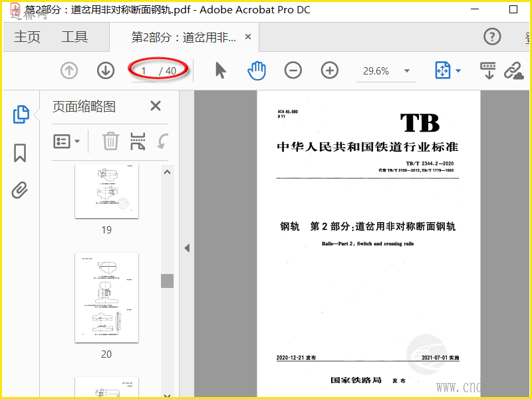Select page 19 thumbnail
The width and height of the screenshot is (532, 399).
(x=106, y=192)
